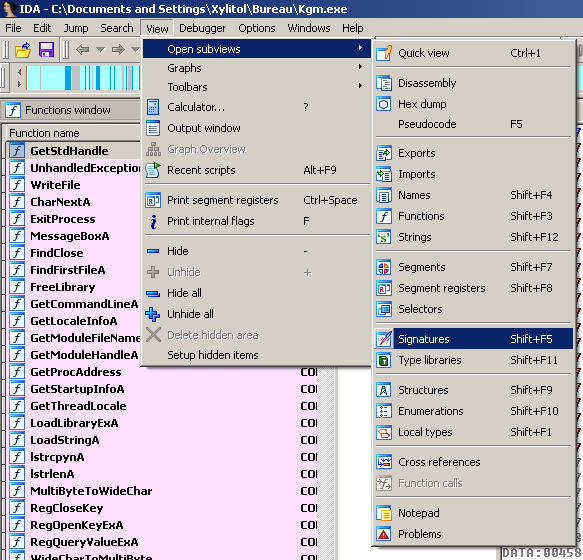Choose Hide all in View menu
Image resolution: width=583 pixels, height=560 pixels.
(x=257, y=293)
